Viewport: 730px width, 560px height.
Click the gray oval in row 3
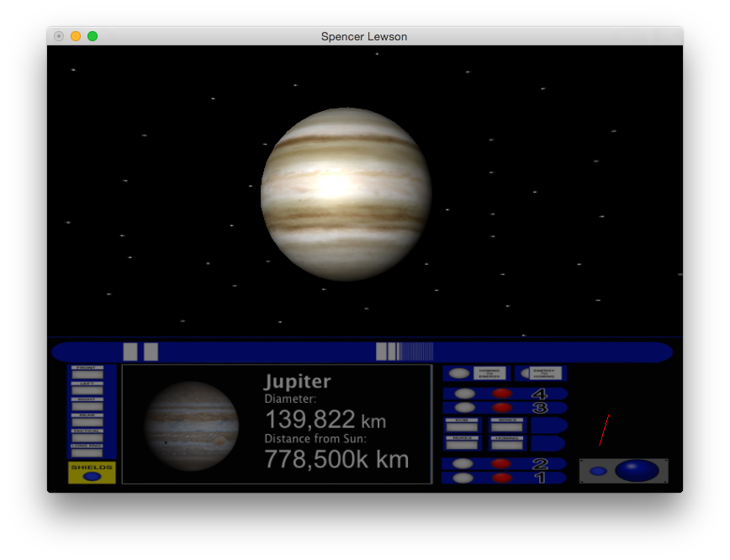pyautogui.click(x=464, y=408)
